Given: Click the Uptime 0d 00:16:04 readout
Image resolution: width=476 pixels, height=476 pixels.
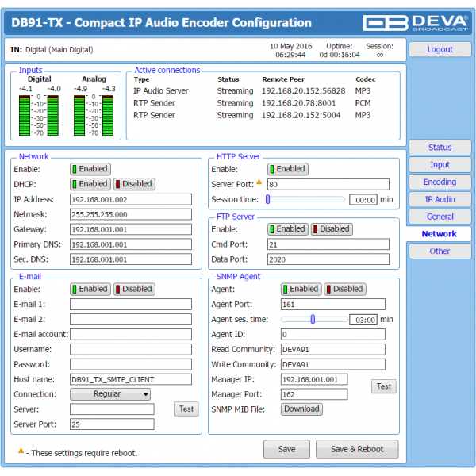Looking at the screenshot, I should 340,55.
